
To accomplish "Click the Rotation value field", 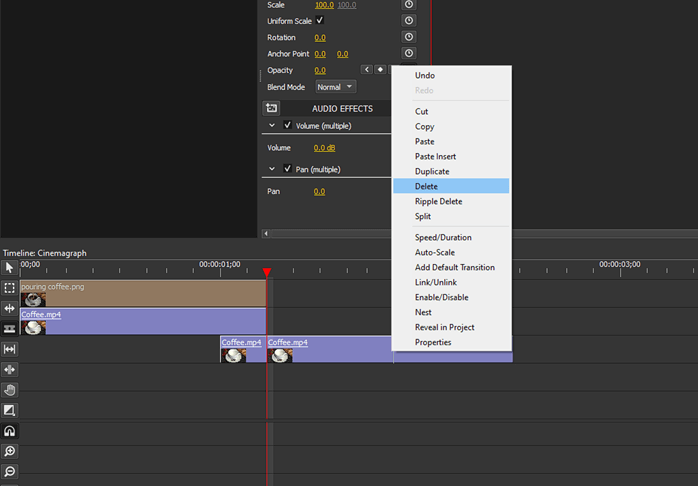I will [320, 37].
